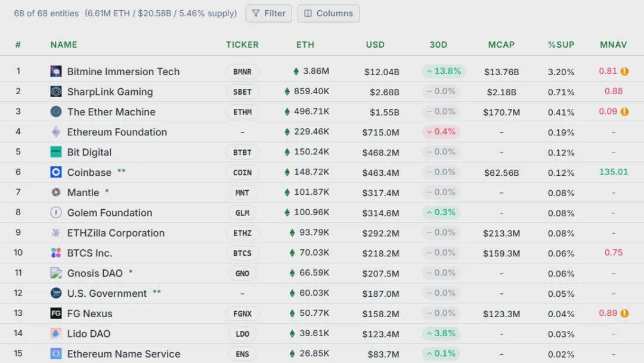Image resolution: width=644 pixels, height=363 pixels.
Task: Click the Bitmine Immersion Tech logo icon
Action: click(56, 72)
